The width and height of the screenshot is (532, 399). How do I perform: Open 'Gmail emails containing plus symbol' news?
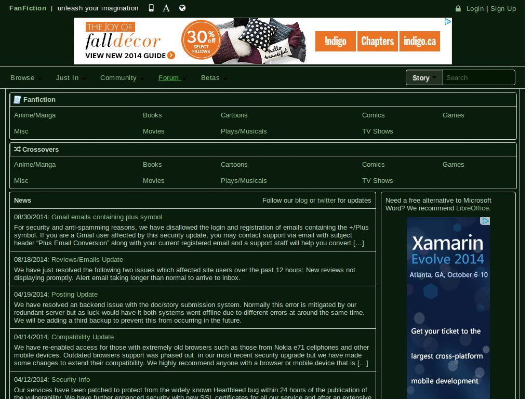click(x=107, y=217)
